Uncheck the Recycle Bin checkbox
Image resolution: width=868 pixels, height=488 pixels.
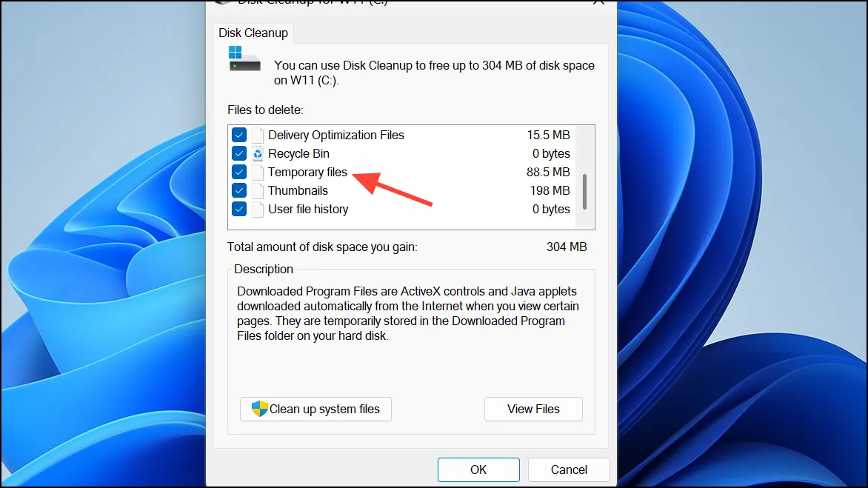pyautogui.click(x=239, y=153)
